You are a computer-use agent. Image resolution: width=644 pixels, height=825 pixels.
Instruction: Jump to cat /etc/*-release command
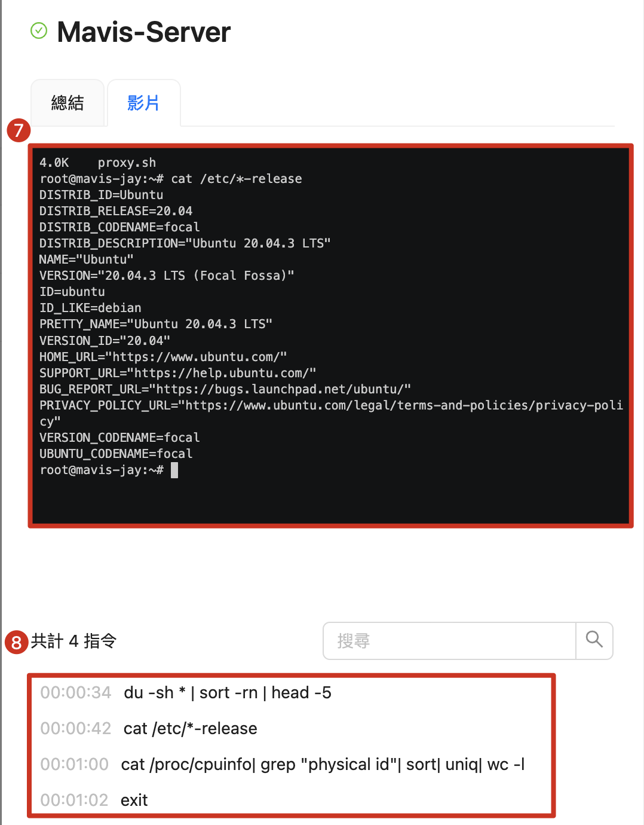coord(191,728)
